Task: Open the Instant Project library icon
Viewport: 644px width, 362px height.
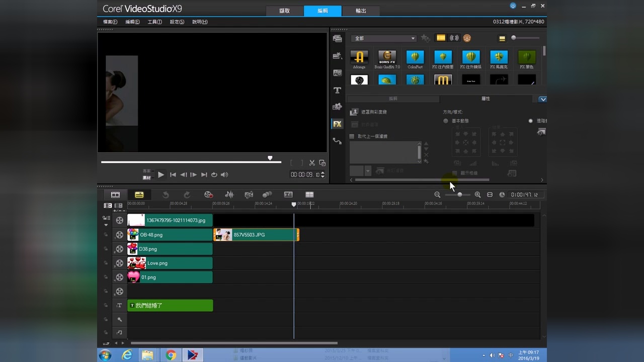Action: point(337,56)
